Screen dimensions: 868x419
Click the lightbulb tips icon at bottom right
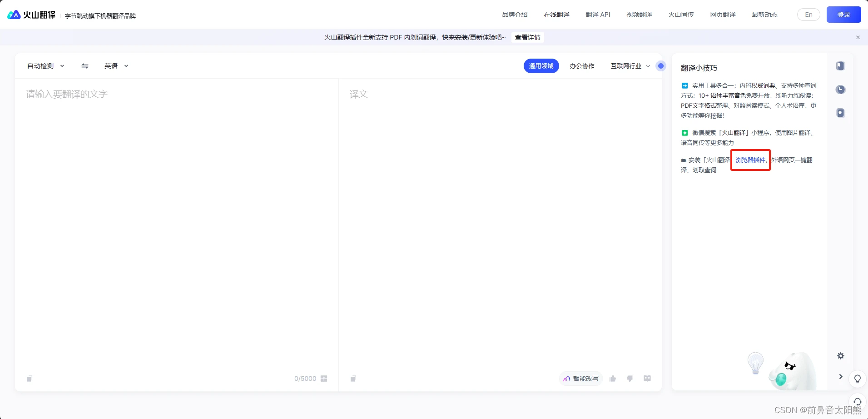coord(858,379)
